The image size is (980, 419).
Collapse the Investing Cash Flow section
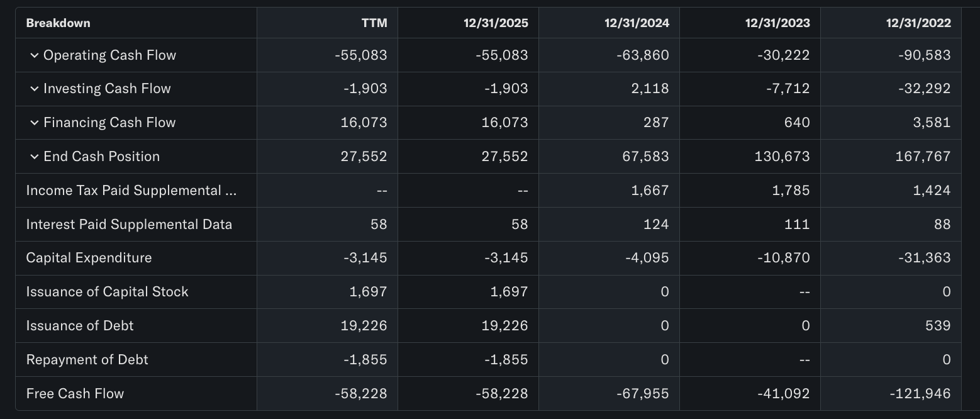tap(35, 88)
